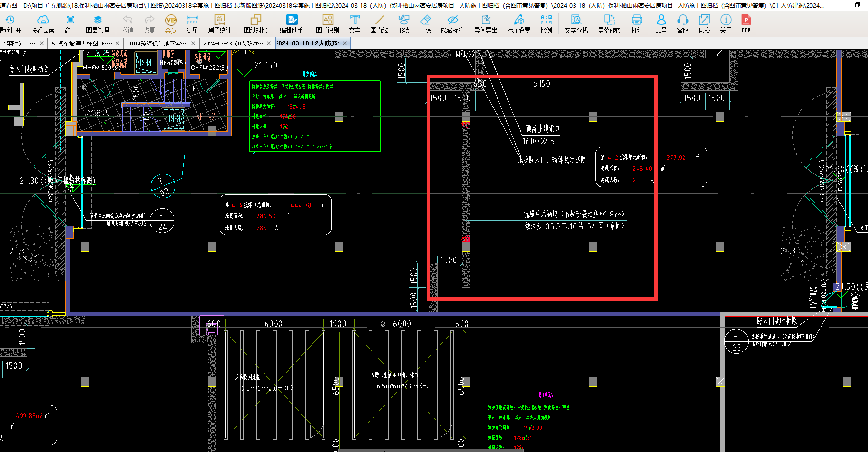Click the 预留土建洞口 label in drawing
Viewport: 868px width, 452px height.
542,129
